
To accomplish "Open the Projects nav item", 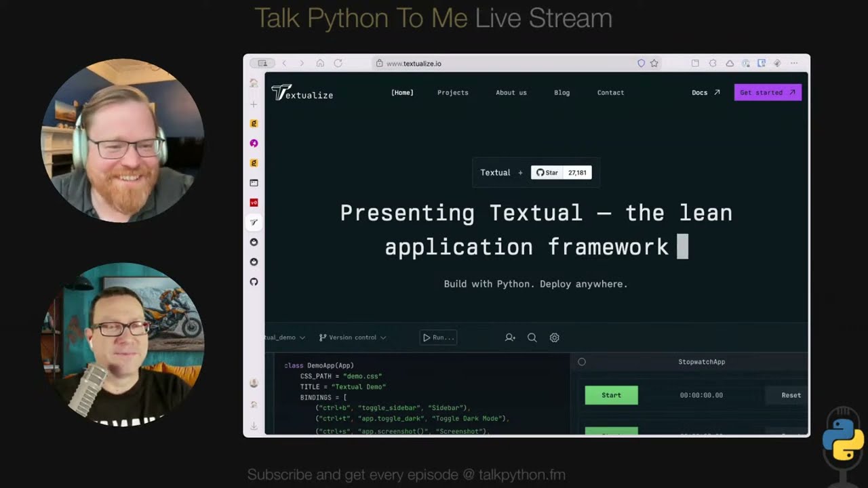I will point(453,93).
